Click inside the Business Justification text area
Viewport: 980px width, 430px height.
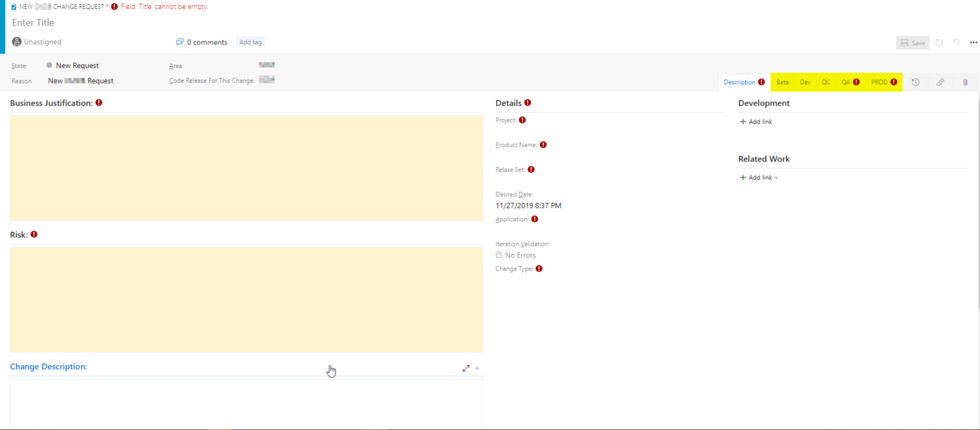click(x=246, y=168)
